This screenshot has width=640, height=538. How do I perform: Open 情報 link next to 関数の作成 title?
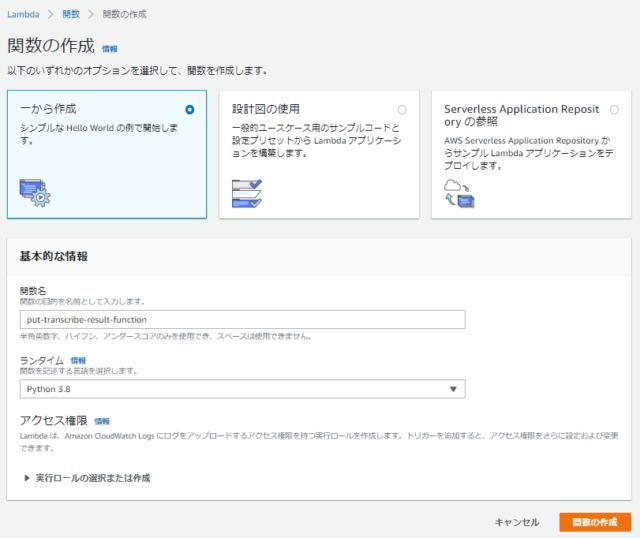[109, 49]
